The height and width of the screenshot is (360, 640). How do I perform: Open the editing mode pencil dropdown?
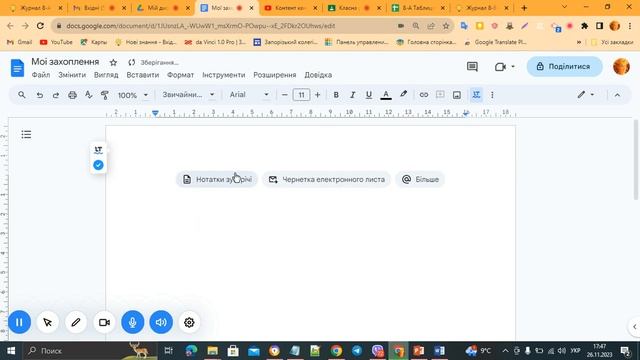(x=586, y=95)
